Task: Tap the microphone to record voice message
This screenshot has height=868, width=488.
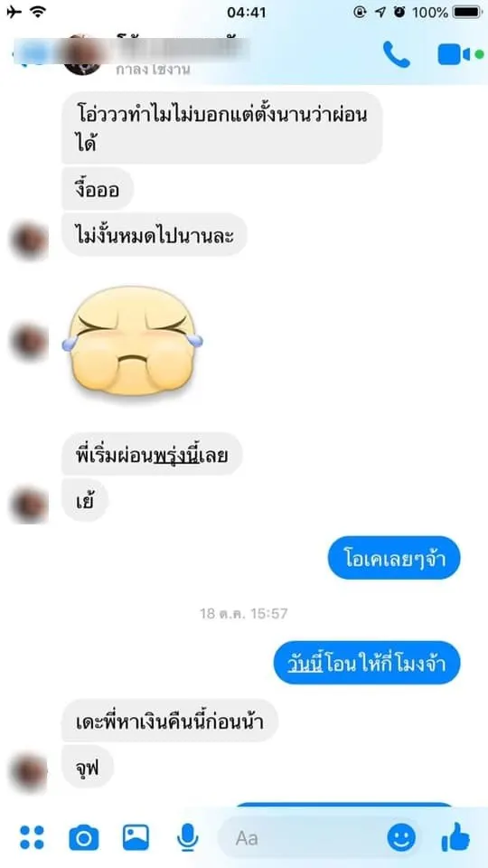Action: click(188, 837)
